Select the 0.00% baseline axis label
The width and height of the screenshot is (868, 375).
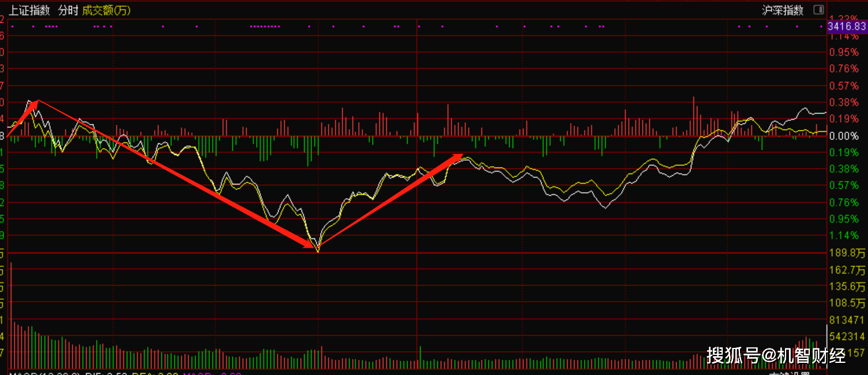tap(844, 137)
